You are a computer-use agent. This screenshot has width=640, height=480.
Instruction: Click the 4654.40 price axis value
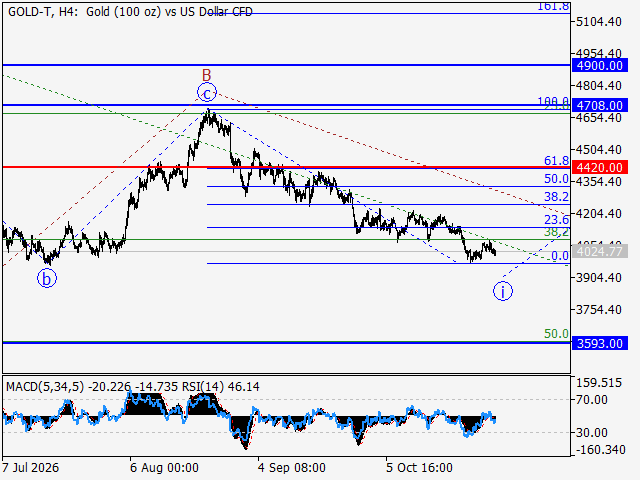pyautogui.click(x=599, y=118)
